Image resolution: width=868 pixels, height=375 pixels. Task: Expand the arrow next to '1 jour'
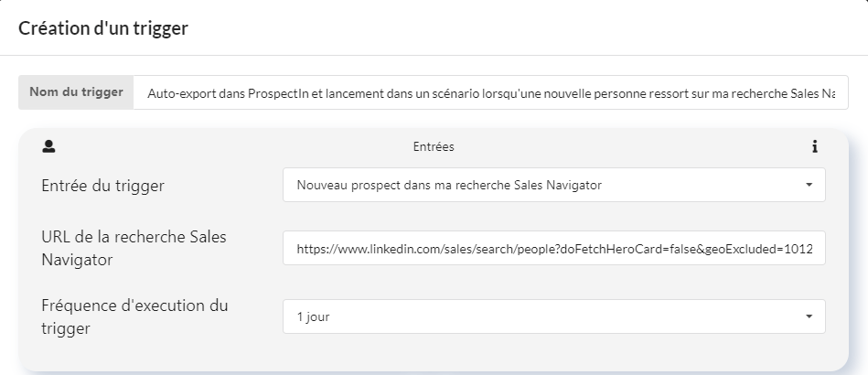point(809,316)
